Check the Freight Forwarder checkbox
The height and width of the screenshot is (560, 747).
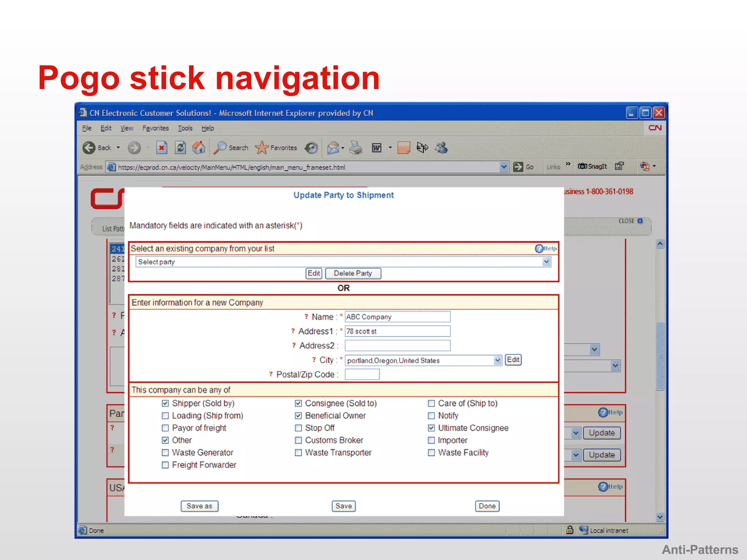(x=165, y=465)
